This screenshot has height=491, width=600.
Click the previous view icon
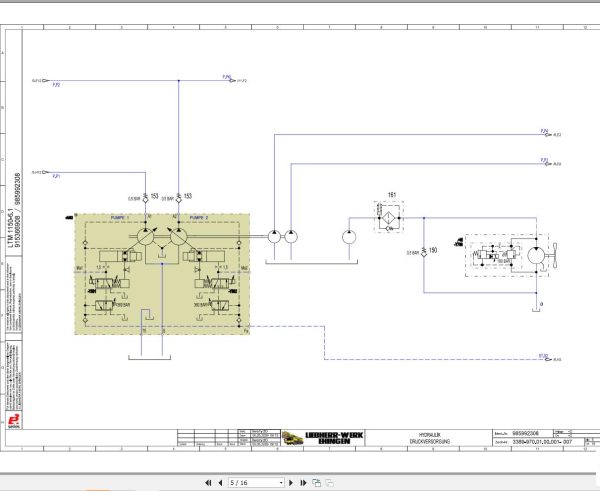tap(316, 483)
